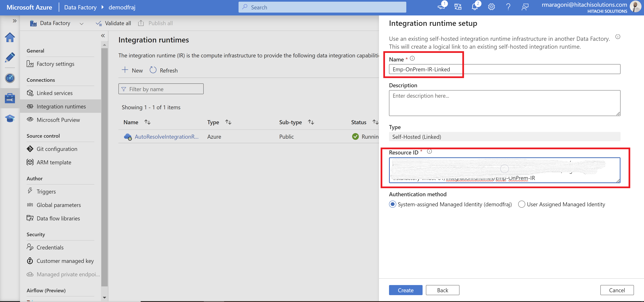Open the Home hub icon

(x=10, y=38)
